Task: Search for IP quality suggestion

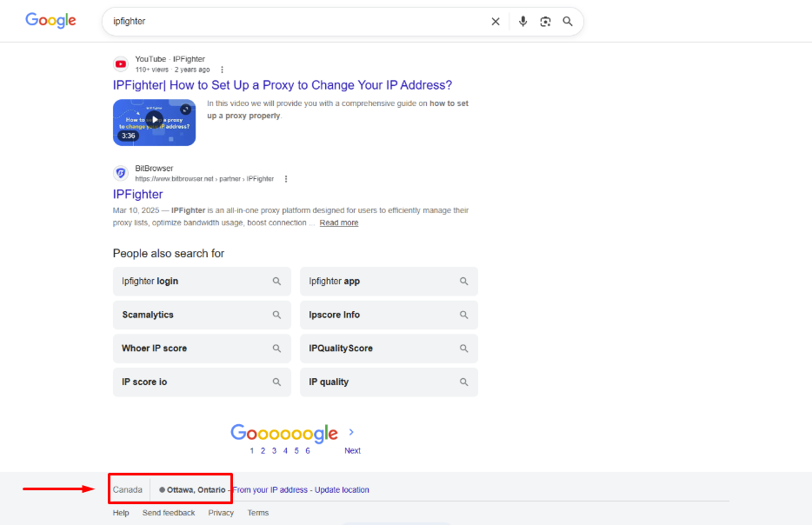Action: 389,382
